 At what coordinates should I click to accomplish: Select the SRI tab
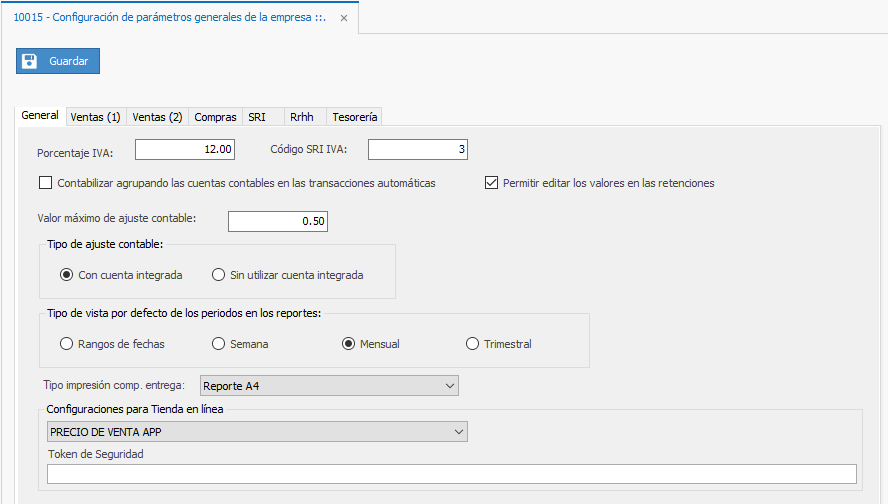[x=257, y=117]
